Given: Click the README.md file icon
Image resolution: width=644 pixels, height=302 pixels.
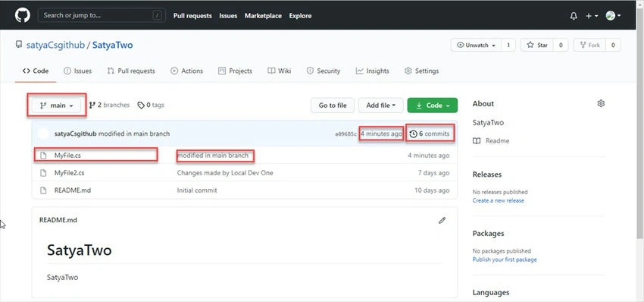Looking at the screenshot, I should (43, 190).
